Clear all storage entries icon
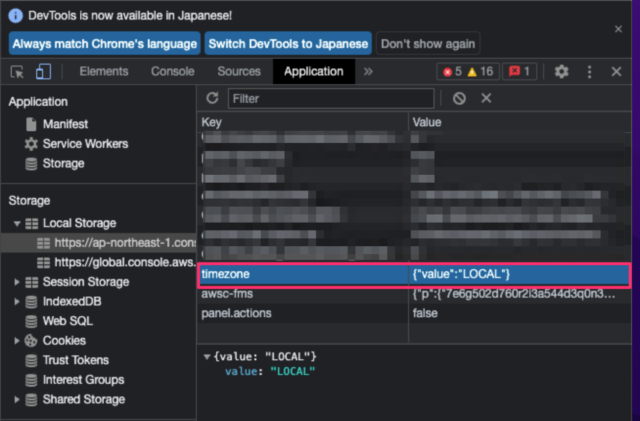Viewport: 640px width, 421px height. (x=459, y=98)
